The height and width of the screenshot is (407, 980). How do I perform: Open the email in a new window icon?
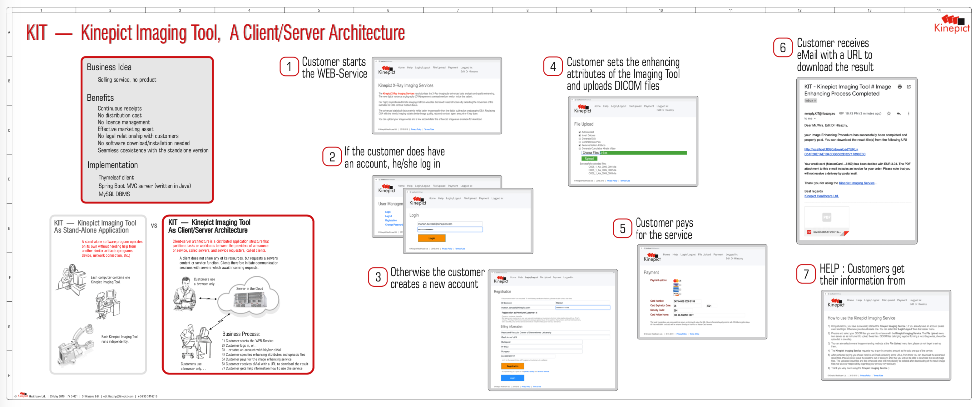click(x=909, y=87)
